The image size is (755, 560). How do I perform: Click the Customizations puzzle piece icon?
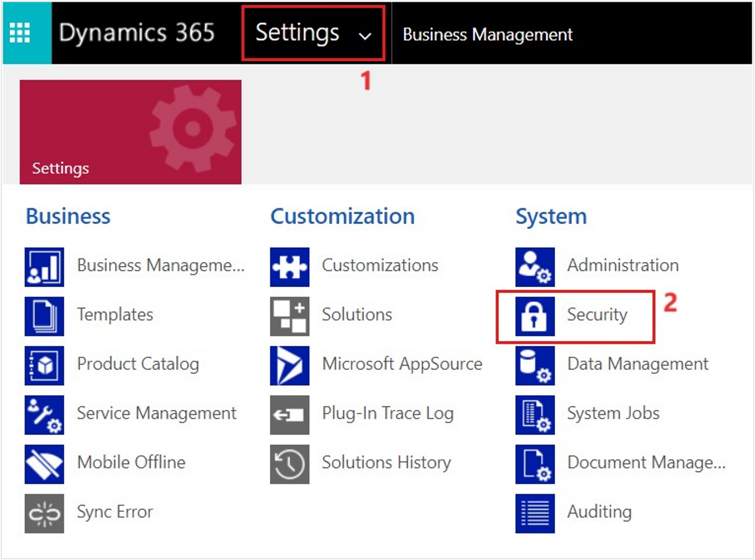point(289,267)
